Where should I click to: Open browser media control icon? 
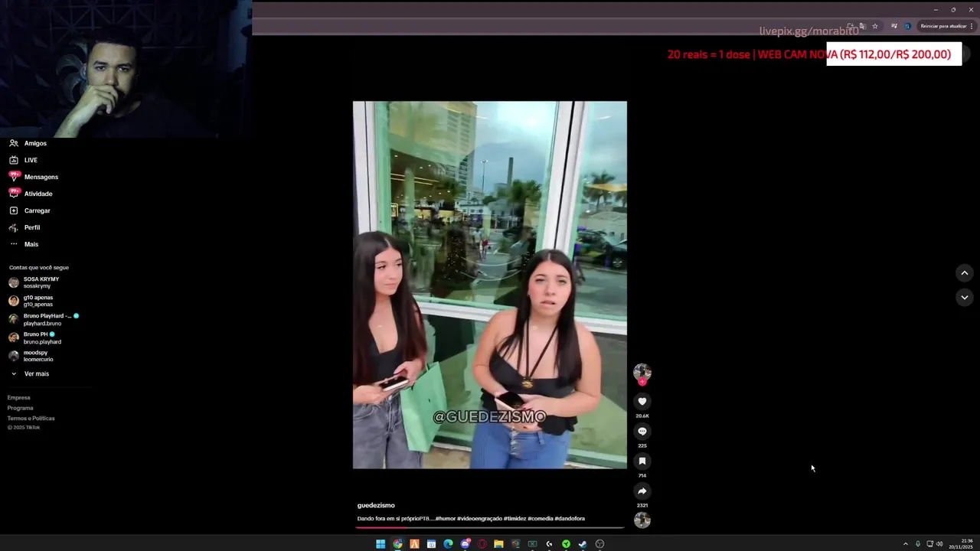coord(894,26)
